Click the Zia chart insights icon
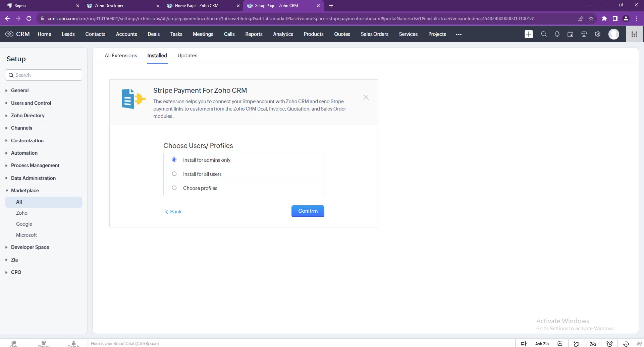Viewport: 644px width, 347px height. click(560, 344)
